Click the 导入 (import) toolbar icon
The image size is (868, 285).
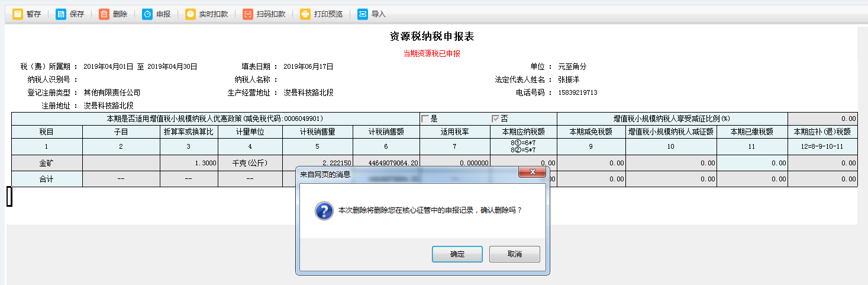point(363,14)
